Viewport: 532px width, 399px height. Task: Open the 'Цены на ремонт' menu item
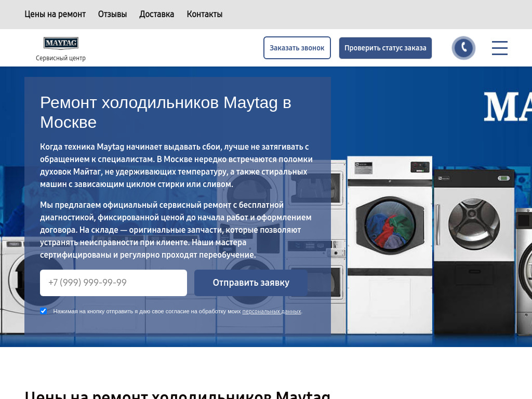point(55,14)
